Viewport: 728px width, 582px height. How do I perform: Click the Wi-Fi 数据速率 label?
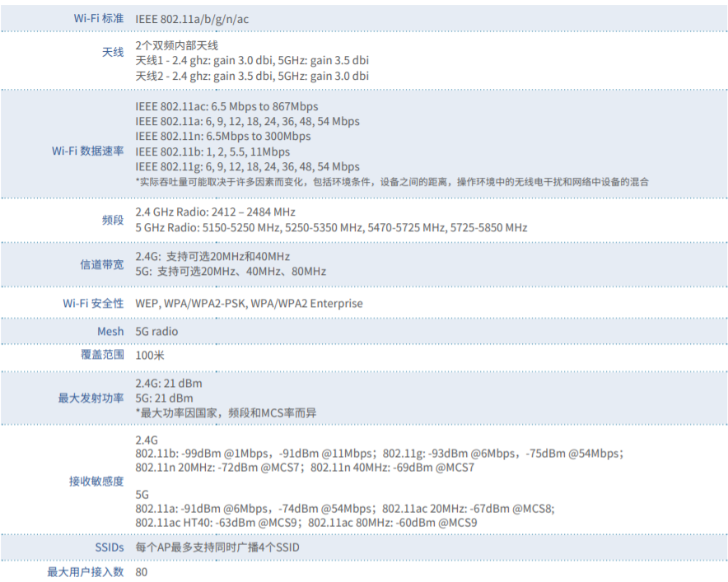click(x=87, y=151)
